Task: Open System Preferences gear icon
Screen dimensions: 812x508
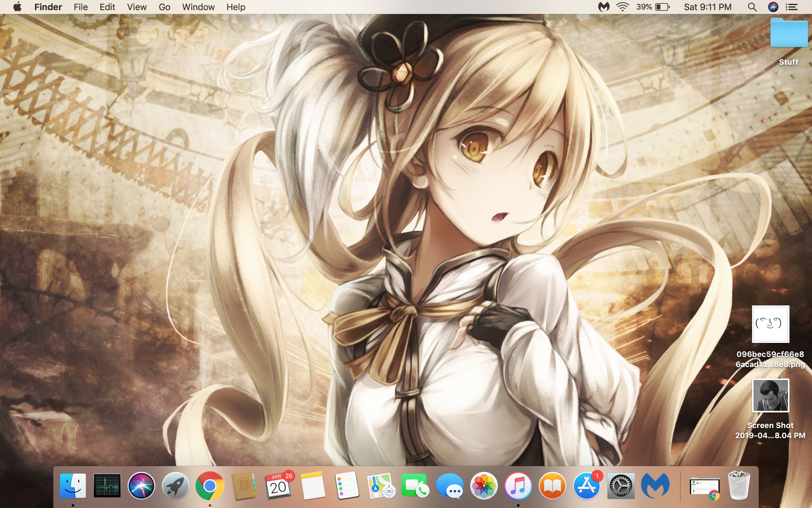Action: (x=620, y=486)
